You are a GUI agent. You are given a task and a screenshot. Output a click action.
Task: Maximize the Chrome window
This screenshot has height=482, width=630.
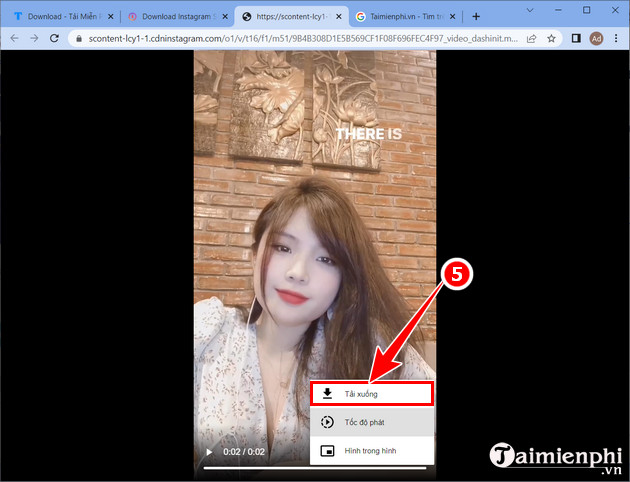(x=587, y=10)
